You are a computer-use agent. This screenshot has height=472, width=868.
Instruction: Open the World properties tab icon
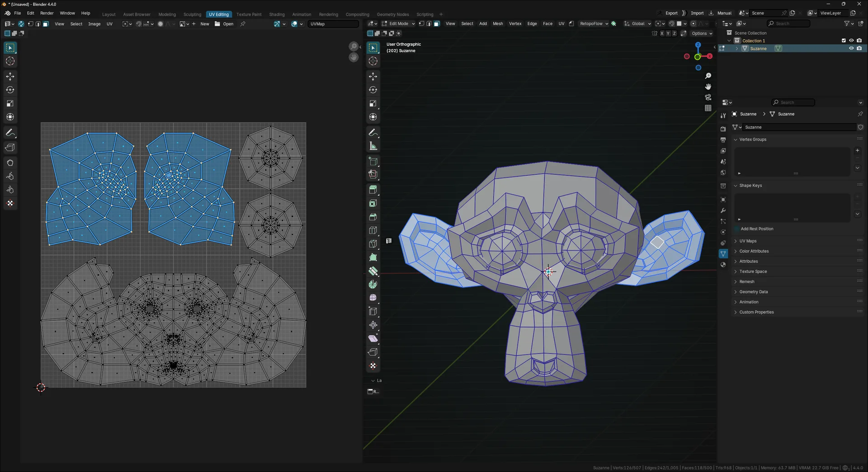tap(723, 173)
